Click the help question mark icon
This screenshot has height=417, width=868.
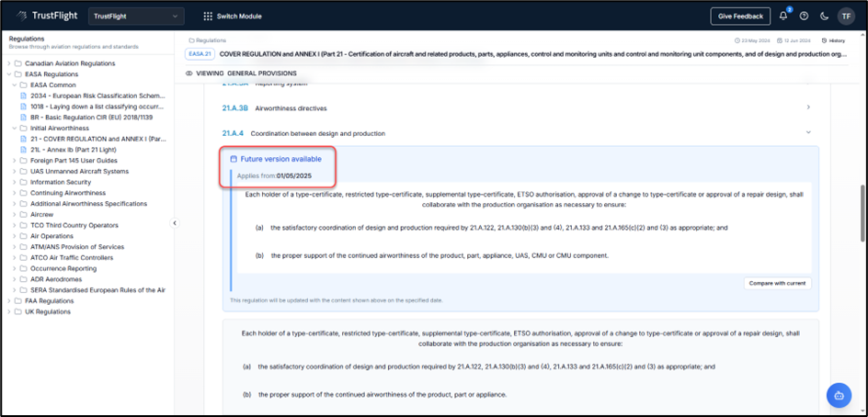pyautogui.click(x=804, y=16)
